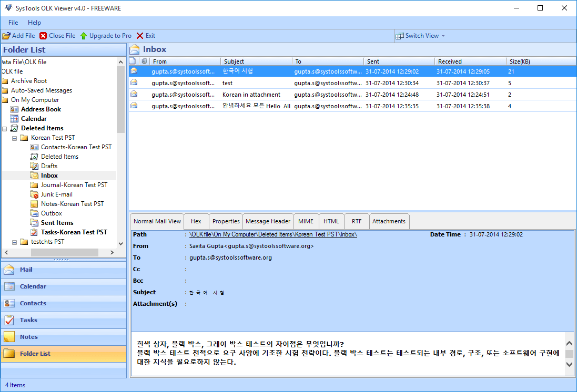Click the red Close File icon
The width and height of the screenshot is (577, 392).
click(43, 36)
